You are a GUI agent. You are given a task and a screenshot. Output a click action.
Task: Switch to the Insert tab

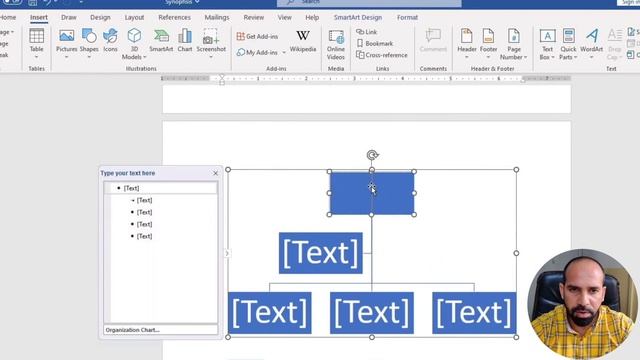coord(39,18)
